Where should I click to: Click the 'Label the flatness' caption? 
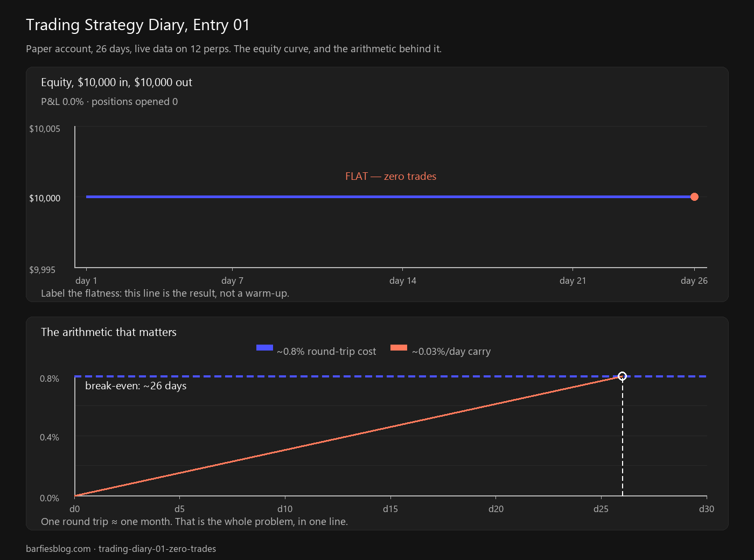click(x=165, y=293)
